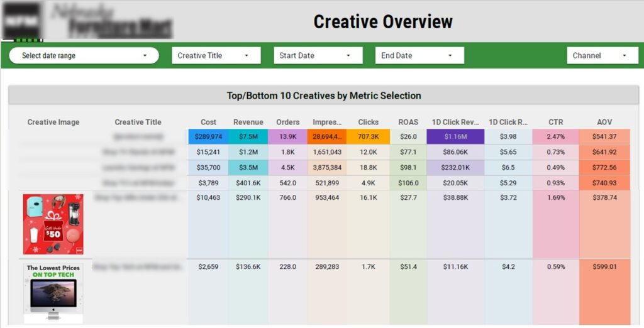Select the $772.56 AOV cell
Viewport: 644px width, 328px height.
[604, 168]
